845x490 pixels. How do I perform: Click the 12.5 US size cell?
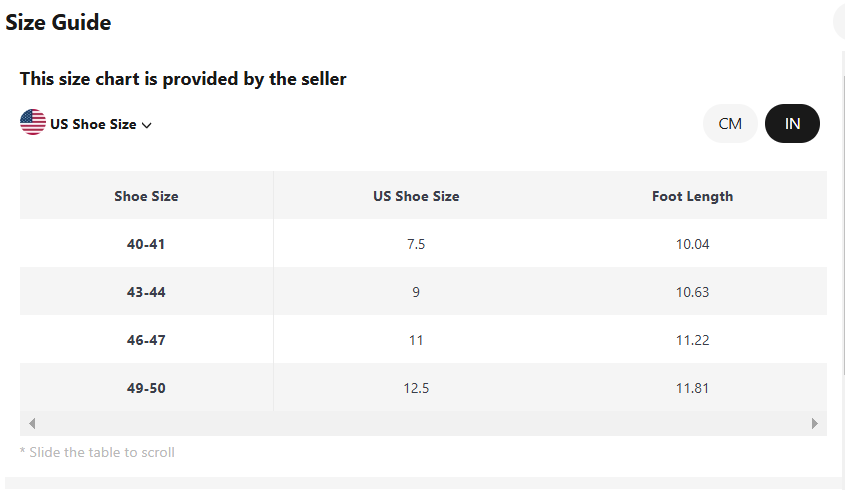pyautogui.click(x=416, y=388)
